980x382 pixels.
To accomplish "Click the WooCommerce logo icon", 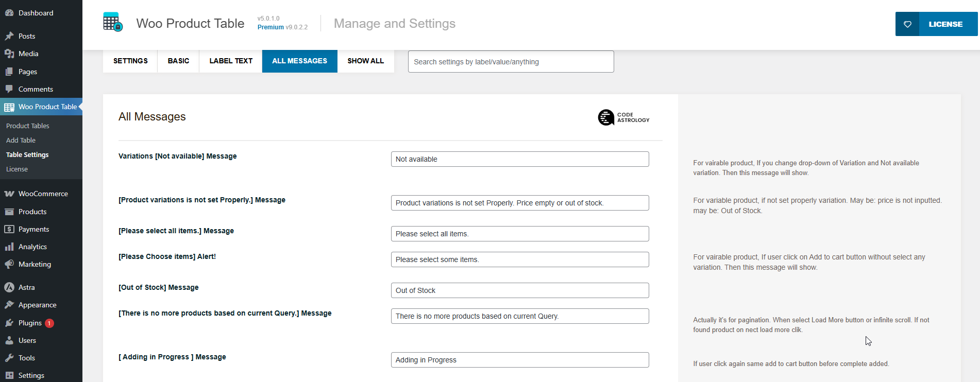I will pos(9,194).
